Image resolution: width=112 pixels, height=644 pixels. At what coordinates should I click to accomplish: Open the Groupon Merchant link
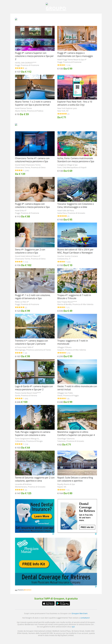click(80, 613)
